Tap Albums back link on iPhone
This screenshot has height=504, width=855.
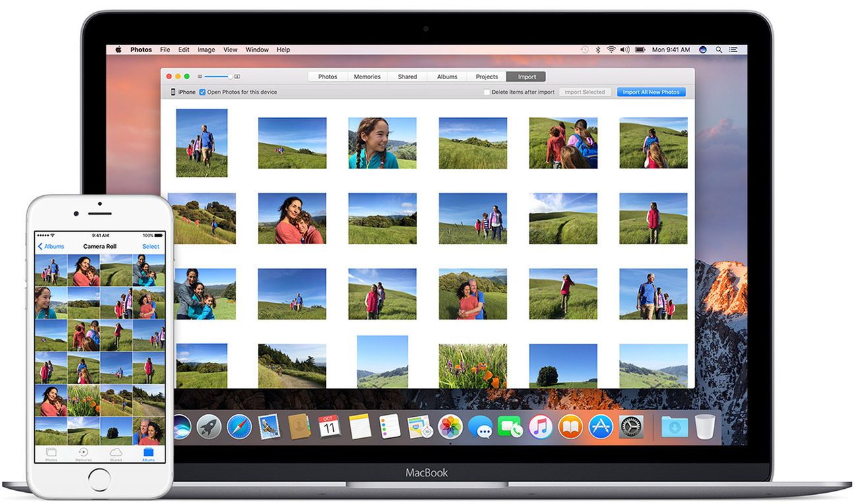(51, 246)
